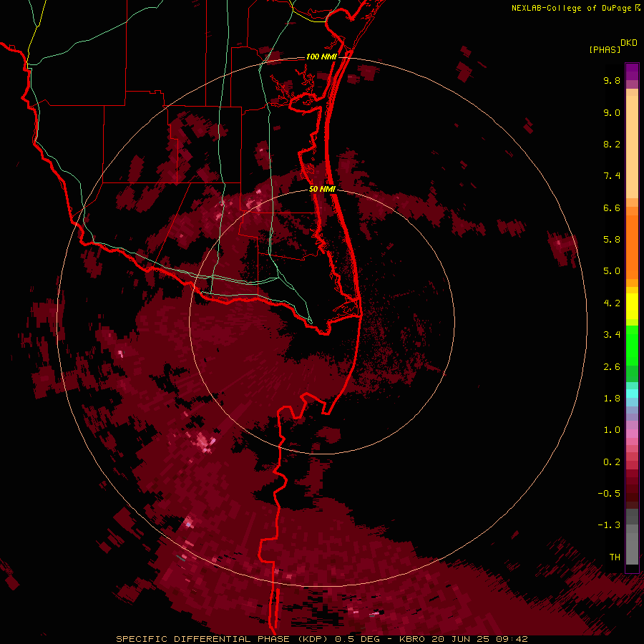Click the 1.8 legend value

[612, 399]
